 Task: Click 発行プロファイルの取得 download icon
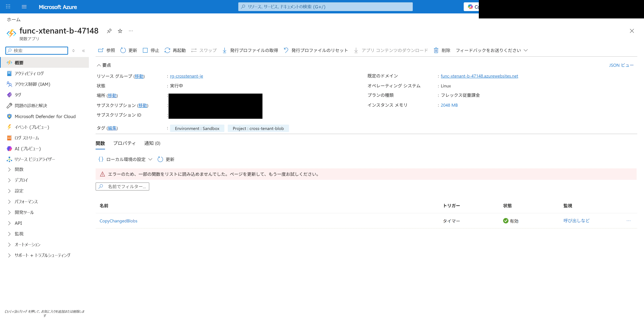click(x=225, y=50)
